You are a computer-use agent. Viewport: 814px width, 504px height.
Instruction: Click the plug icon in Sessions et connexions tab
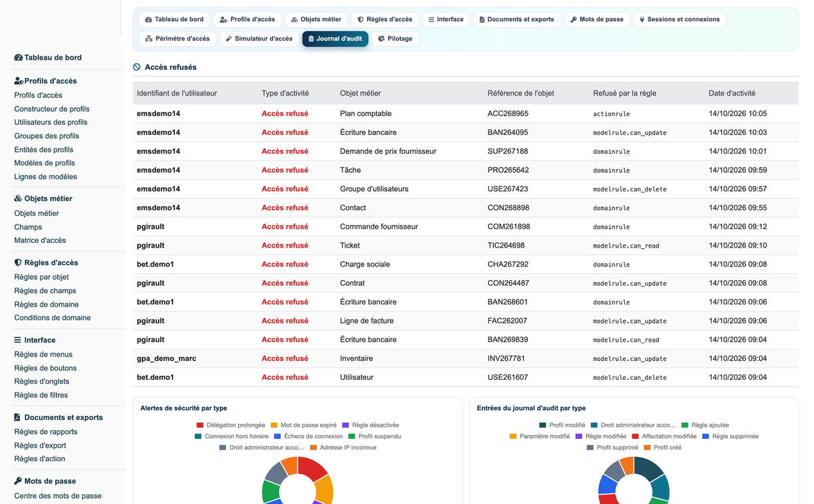[x=642, y=20]
